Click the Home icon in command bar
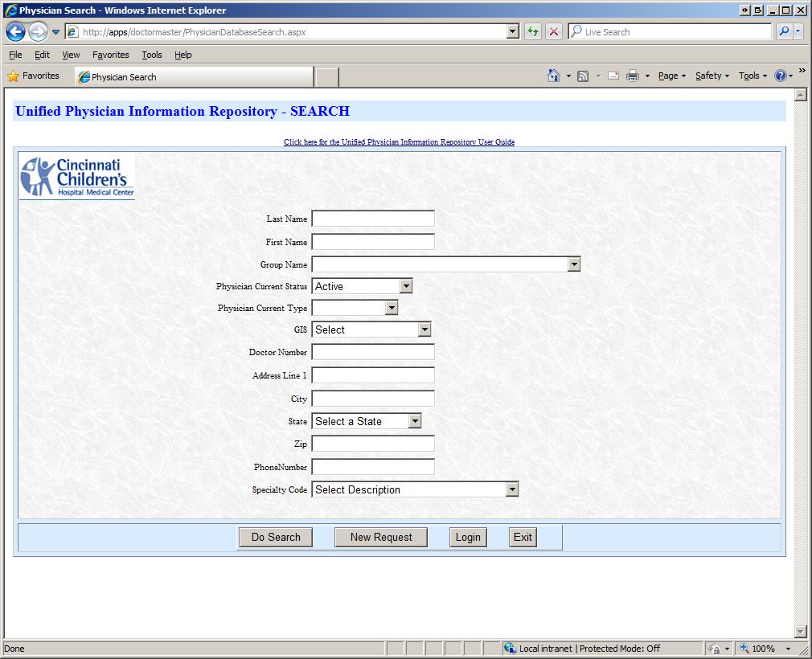The image size is (812, 659). pyautogui.click(x=554, y=76)
